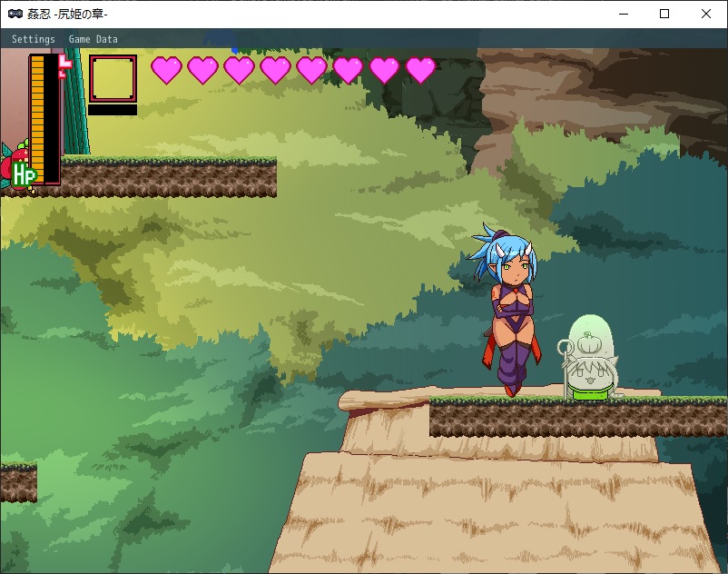Open the Game Data menu
The width and height of the screenshot is (728, 574).
[x=93, y=39]
